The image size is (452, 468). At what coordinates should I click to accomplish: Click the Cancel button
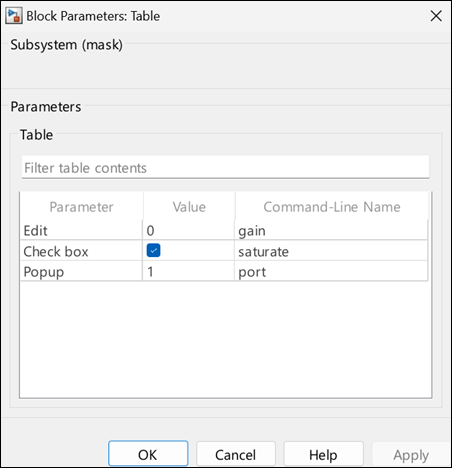click(236, 454)
